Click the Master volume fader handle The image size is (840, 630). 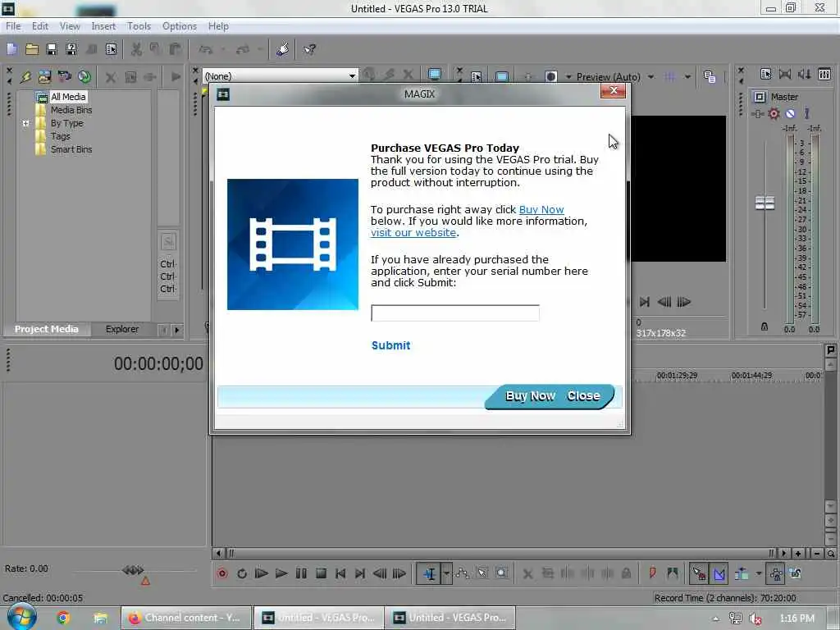click(765, 203)
